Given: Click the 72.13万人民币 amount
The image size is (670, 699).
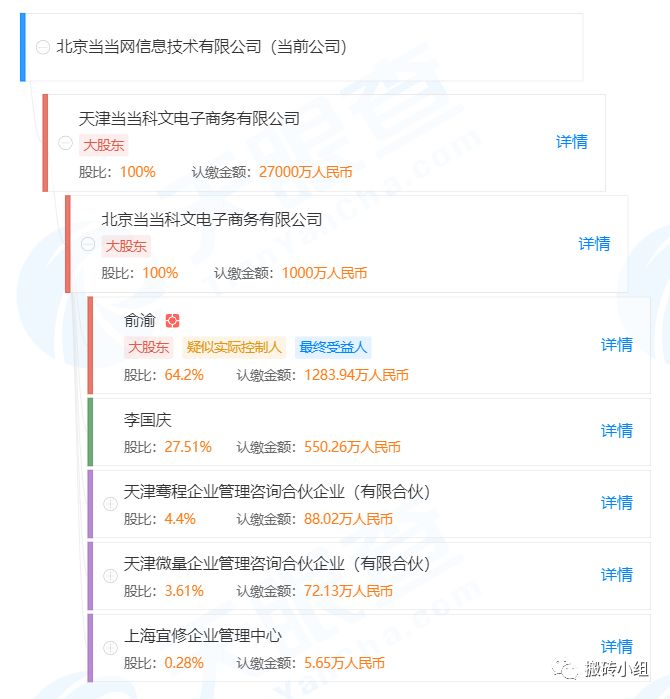Looking at the screenshot, I should click(348, 591).
